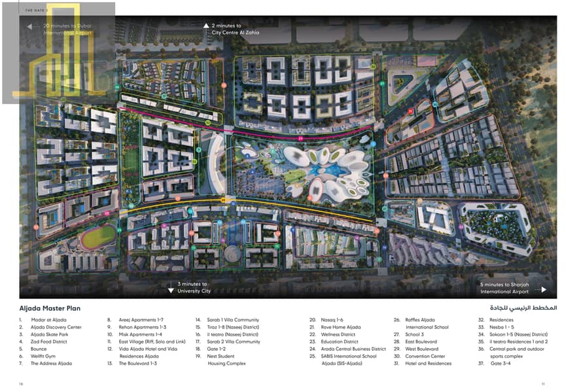
Task: Click 'Nasaq 1-6' in the legend
Action: tap(332, 320)
